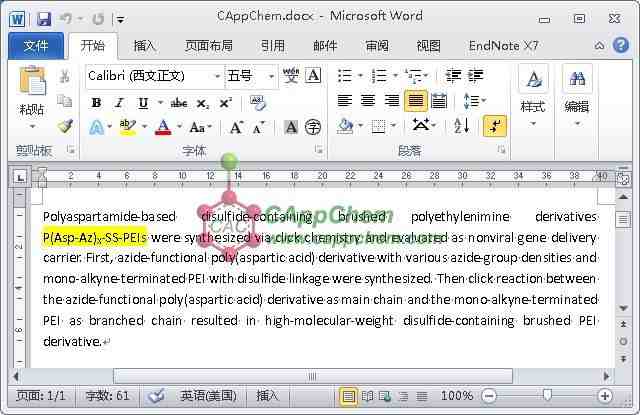Click the multilevel list icon

click(413, 76)
